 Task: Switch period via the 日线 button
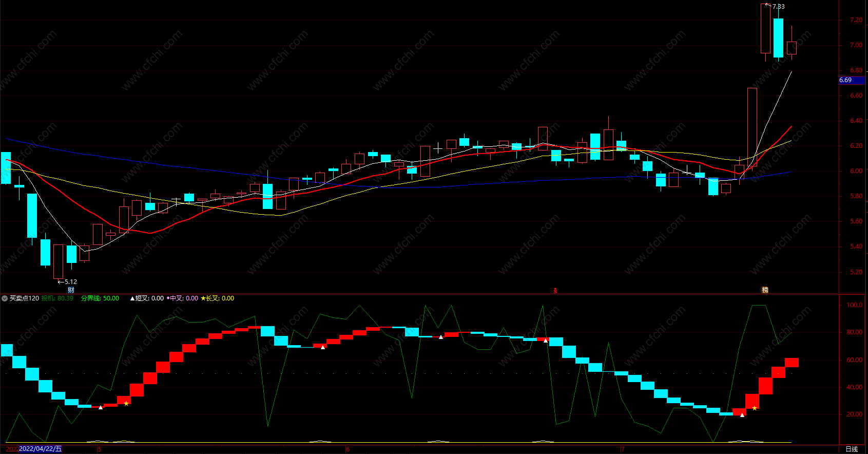852,449
